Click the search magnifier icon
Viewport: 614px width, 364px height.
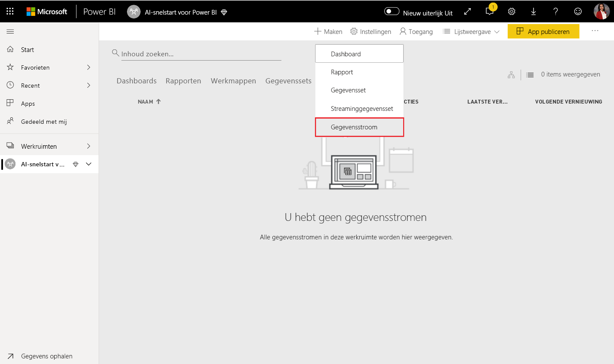click(x=115, y=53)
